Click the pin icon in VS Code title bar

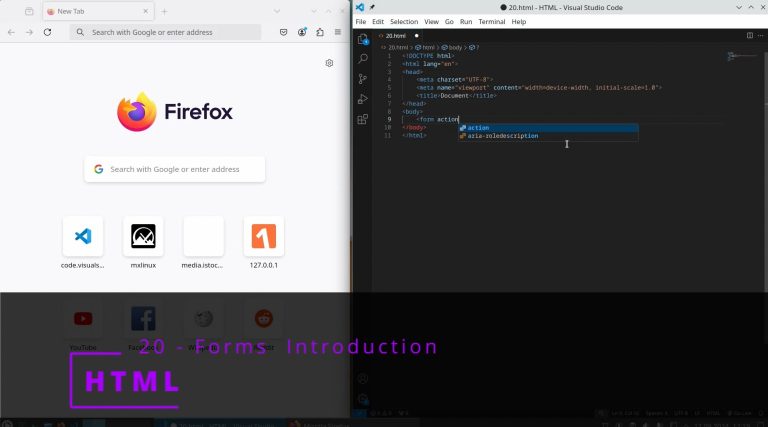372,7
